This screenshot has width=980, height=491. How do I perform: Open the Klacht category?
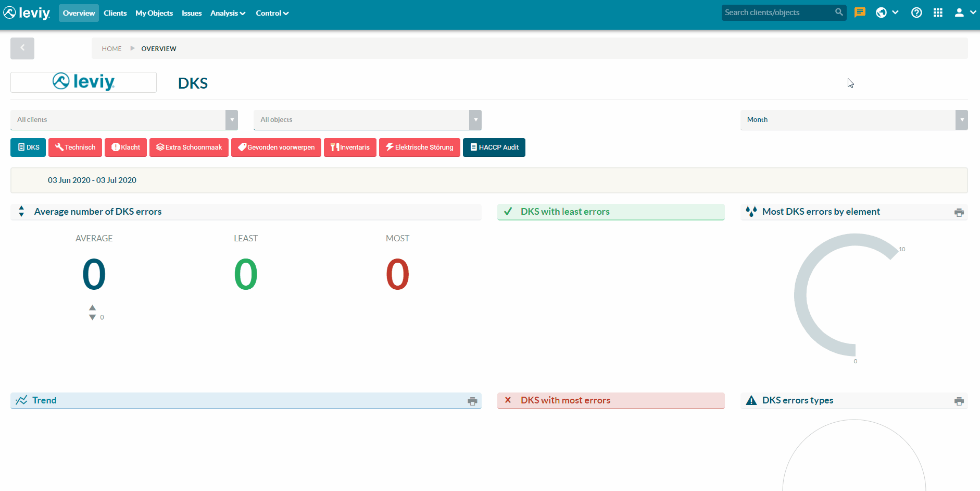[x=125, y=148]
